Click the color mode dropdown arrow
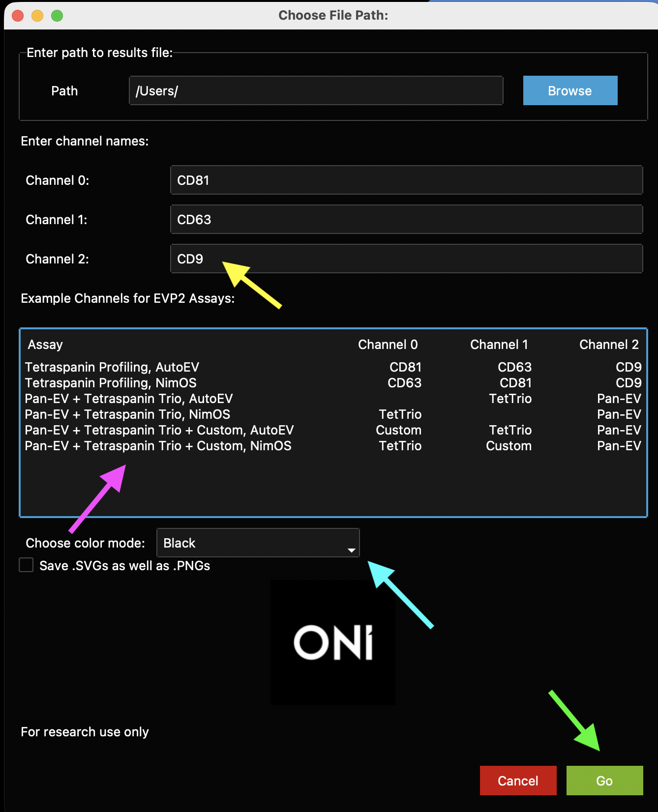The width and height of the screenshot is (658, 812). (351, 550)
